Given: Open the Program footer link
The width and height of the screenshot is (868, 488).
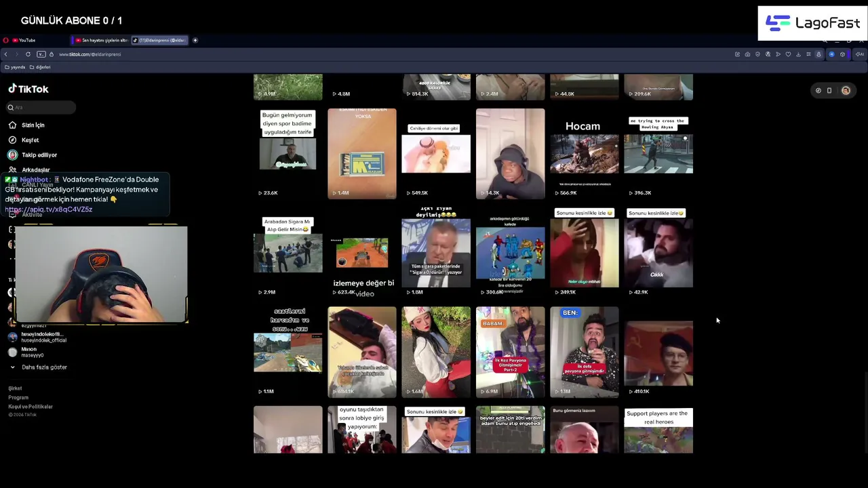Looking at the screenshot, I should [x=18, y=398].
